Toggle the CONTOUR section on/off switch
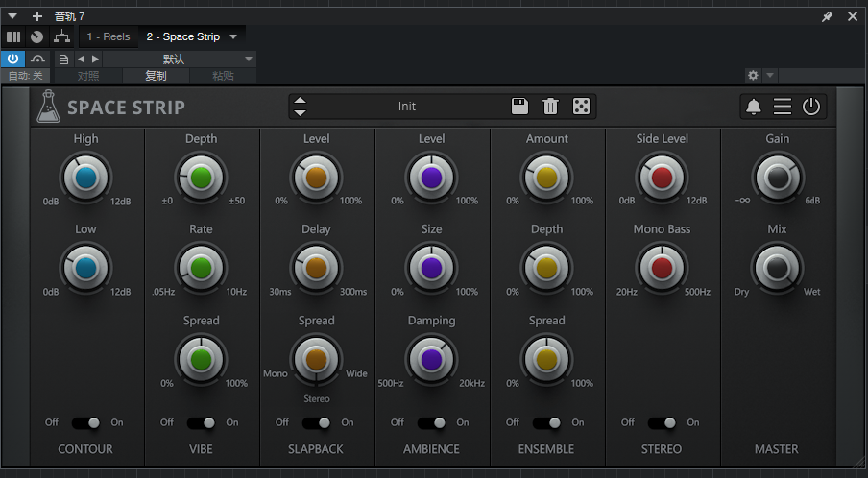 85,422
